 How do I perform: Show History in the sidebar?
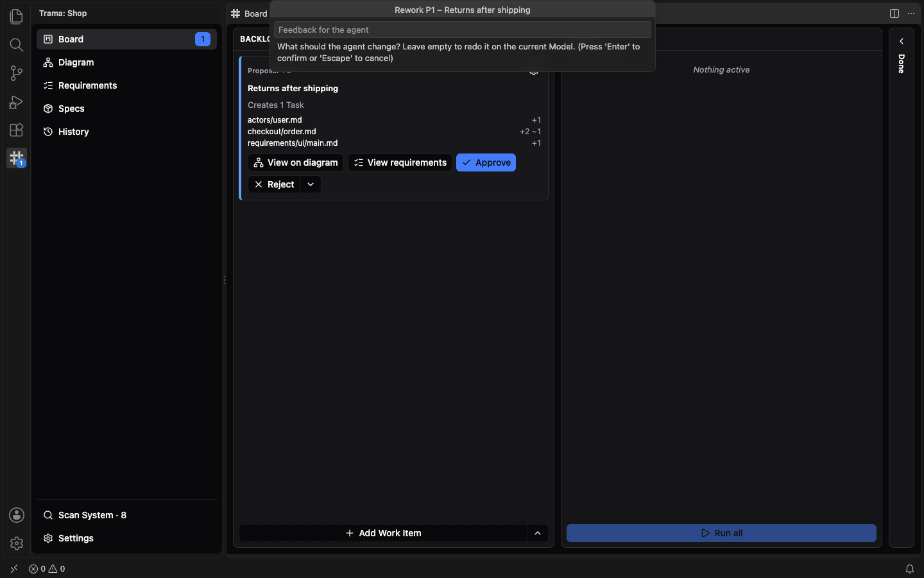(126, 132)
